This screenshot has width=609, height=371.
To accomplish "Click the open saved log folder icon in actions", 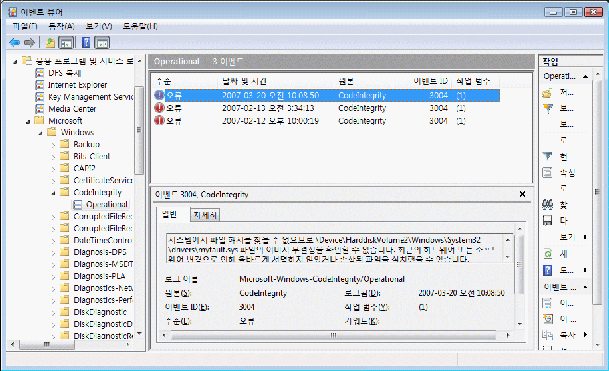I will click(547, 92).
